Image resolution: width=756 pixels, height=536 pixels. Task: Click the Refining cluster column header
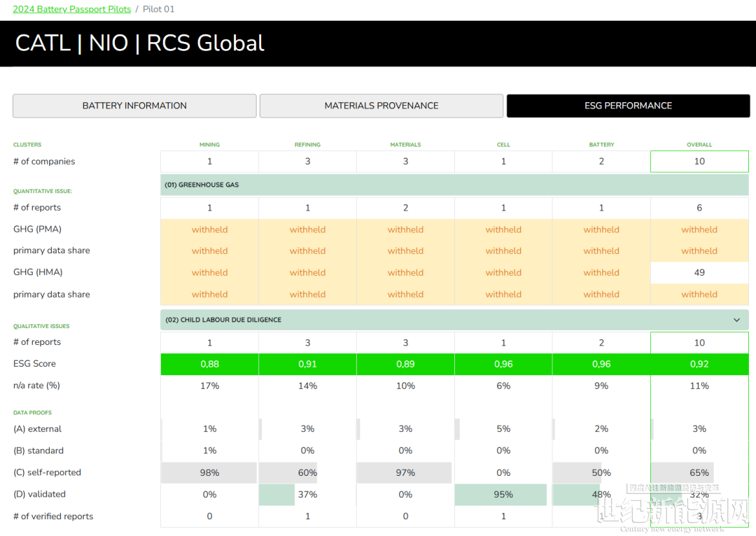307,145
